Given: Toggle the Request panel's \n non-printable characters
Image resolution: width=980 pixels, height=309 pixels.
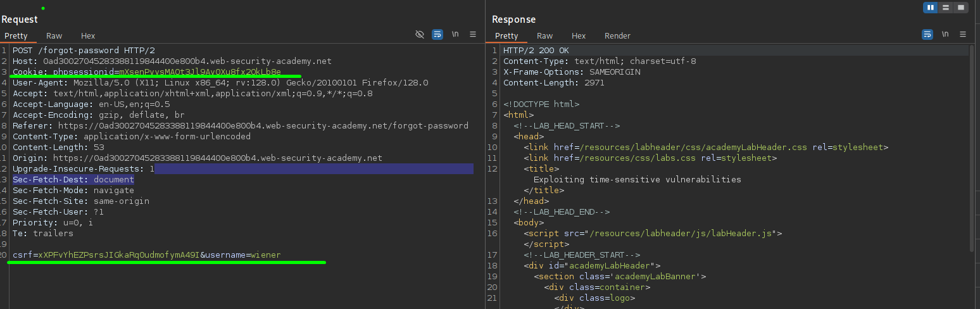Looking at the screenshot, I should click(x=455, y=35).
